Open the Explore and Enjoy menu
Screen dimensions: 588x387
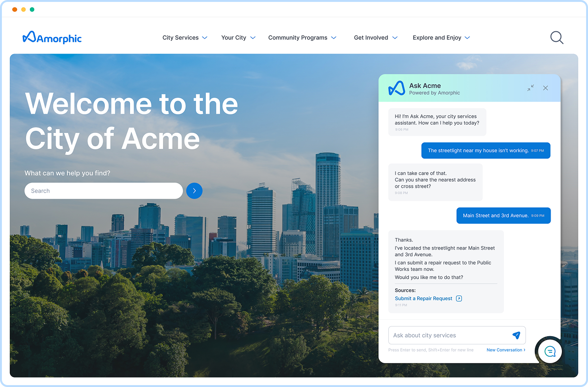441,38
